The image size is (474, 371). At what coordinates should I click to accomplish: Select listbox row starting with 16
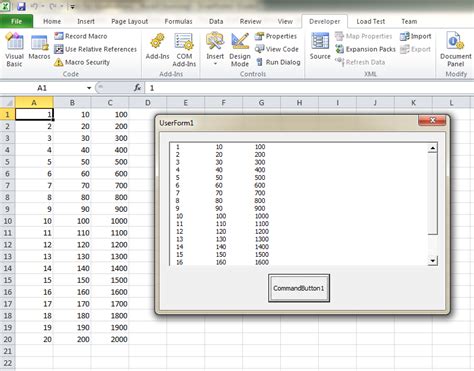click(299, 262)
